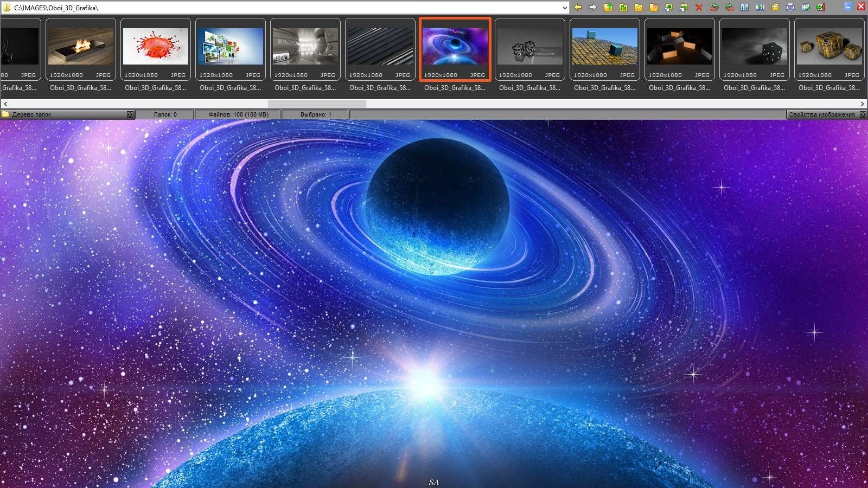Close the image browser window
This screenshot has height=488, width=868.
click(861, 7)
